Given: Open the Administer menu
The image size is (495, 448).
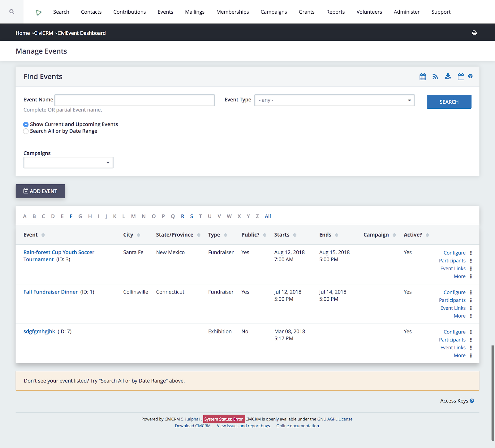Looking at the screenshot, I should click(x=407, y=12).
